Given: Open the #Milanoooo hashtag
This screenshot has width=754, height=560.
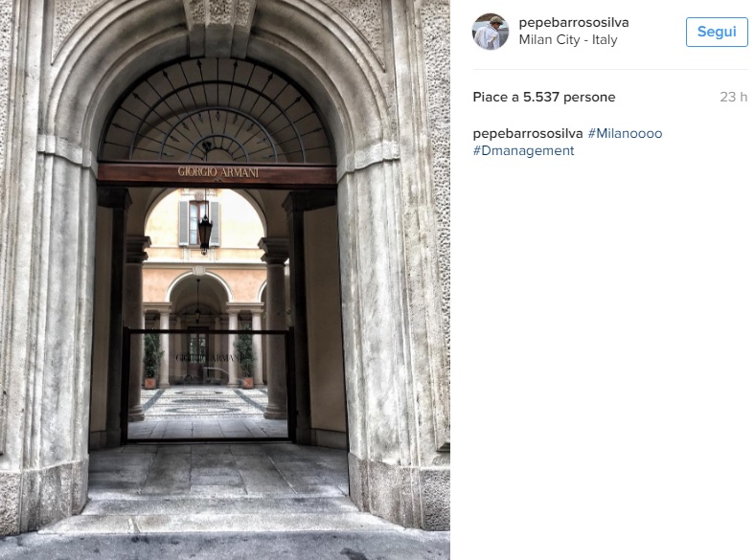Looking at the screenshot, I should tap(625, 133).
